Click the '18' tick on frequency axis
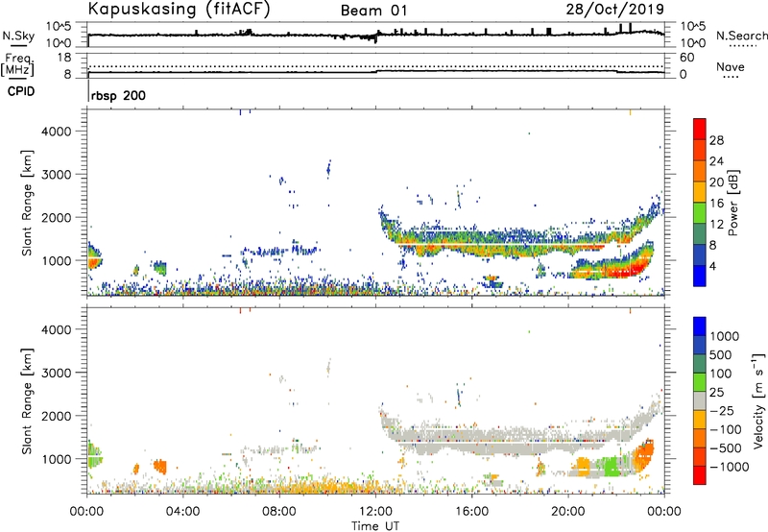This screenshot has height=532, width=768. tap(63, 58)
